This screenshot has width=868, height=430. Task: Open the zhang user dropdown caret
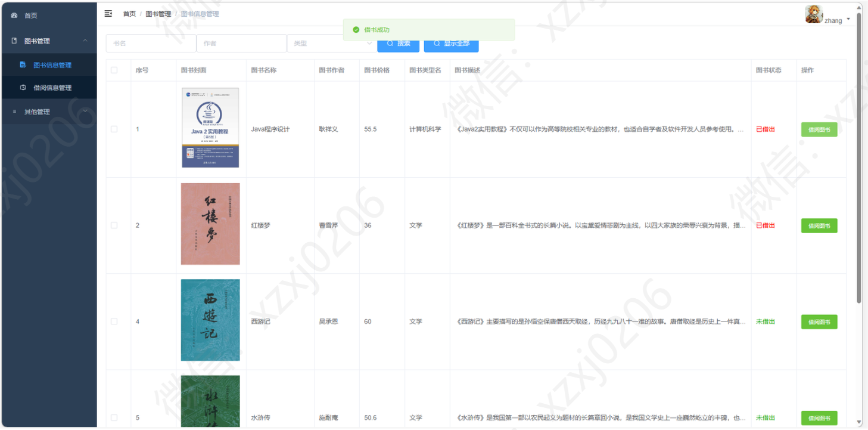(848, 19)
